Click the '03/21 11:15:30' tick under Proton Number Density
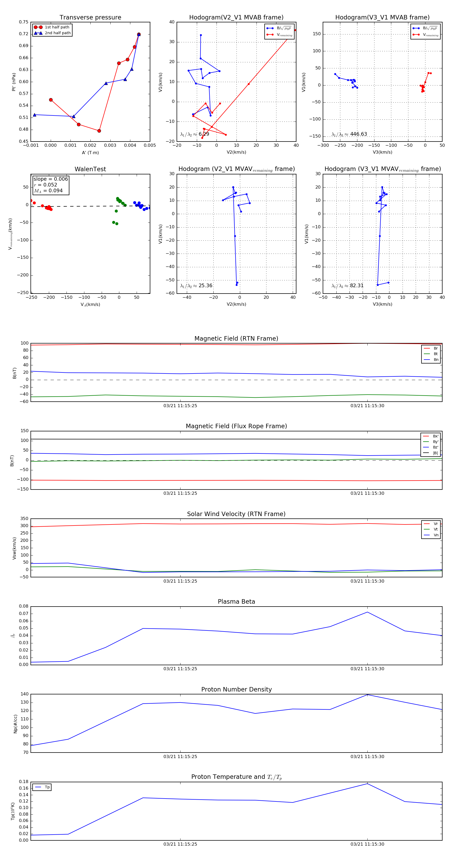The height and width of the screenshot is (868, 473). point(367,756)
